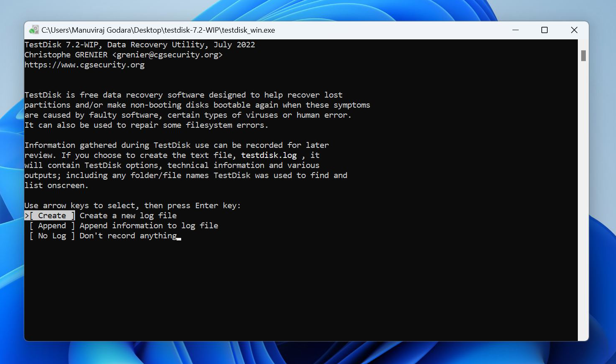Viewport: 616px width, 364px height.
Task: Click the TestDisk icon in the title bar
Action: point(34,30)
